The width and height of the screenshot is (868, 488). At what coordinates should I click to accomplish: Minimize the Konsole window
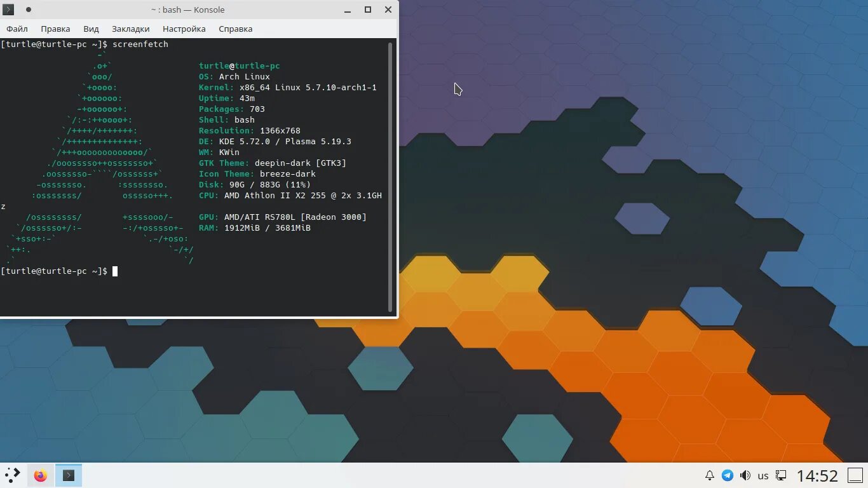click(x=348, y=10)
